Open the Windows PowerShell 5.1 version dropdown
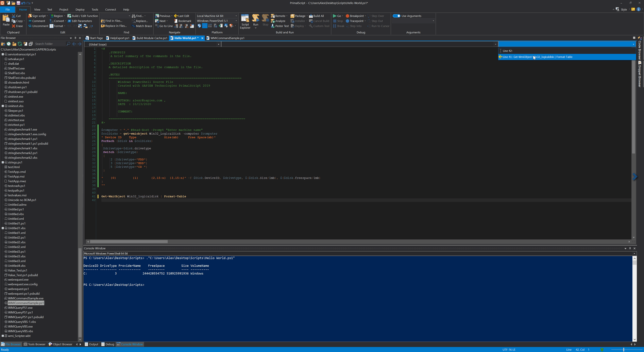 [217, 21]
